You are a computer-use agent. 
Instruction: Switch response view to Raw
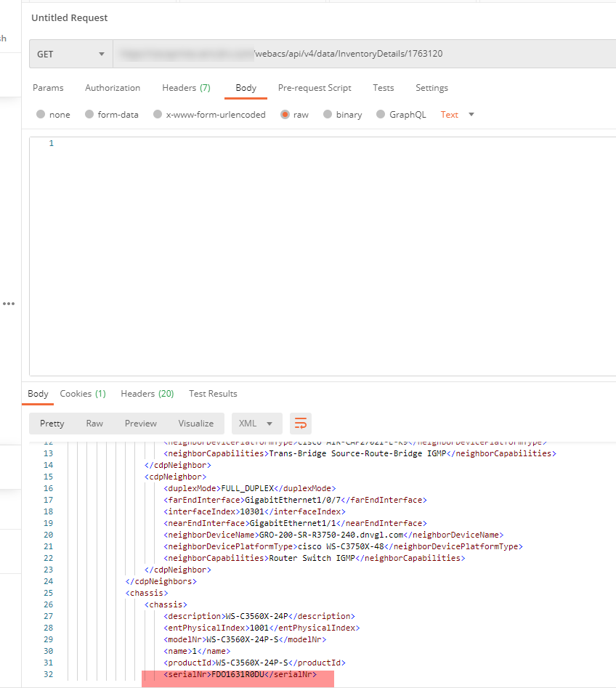click(94, 423)
